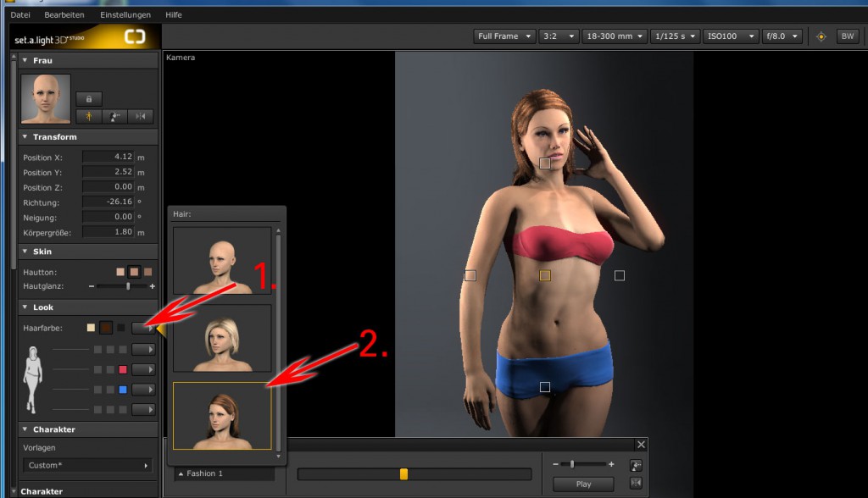
Task: Click the Richtung value field
Action: pos(108,202)
